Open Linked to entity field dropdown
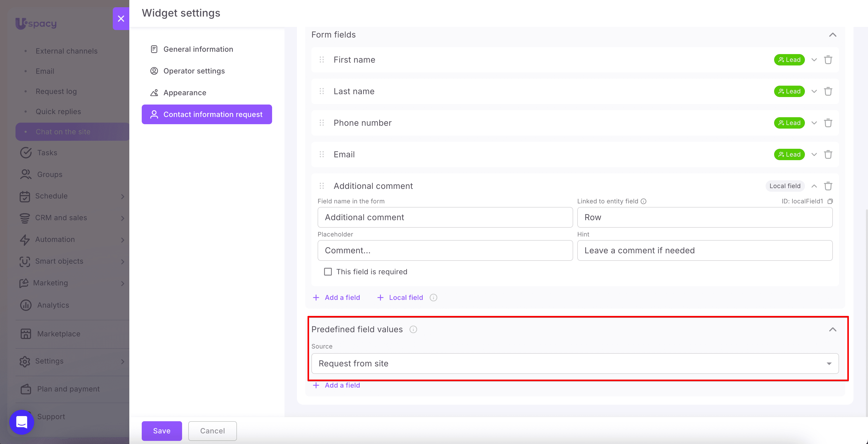The width and height of the screenshot is (868, 444). [x=705, y=217]
